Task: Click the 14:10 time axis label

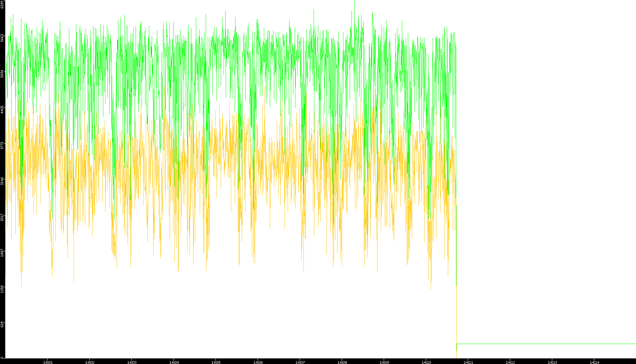Action: point(426,362)
